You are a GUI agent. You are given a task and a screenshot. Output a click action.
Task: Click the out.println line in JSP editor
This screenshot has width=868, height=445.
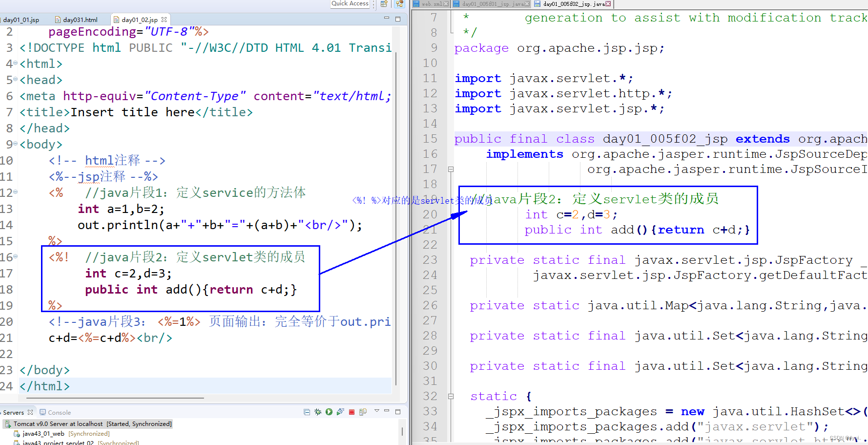click(220, 225)
